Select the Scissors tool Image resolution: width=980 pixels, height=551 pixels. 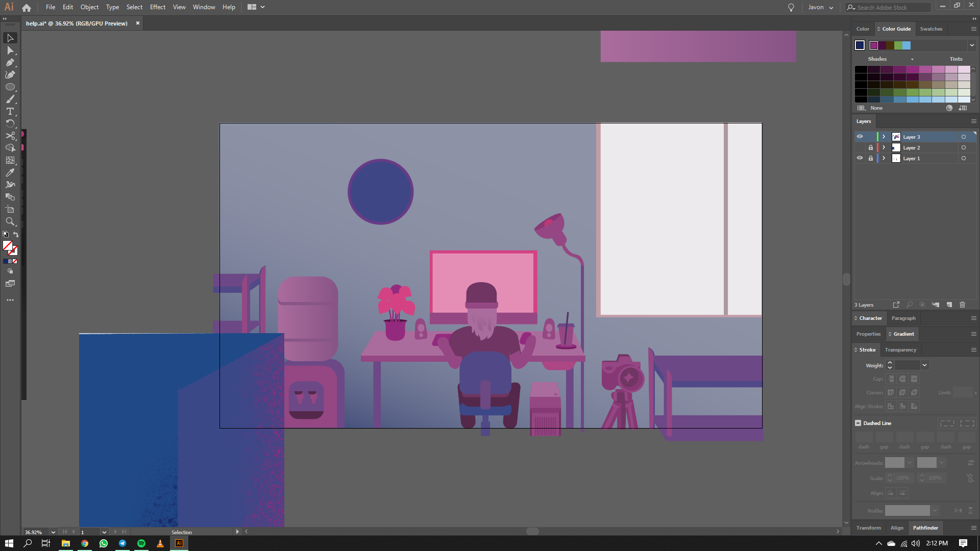click(10, 136)
